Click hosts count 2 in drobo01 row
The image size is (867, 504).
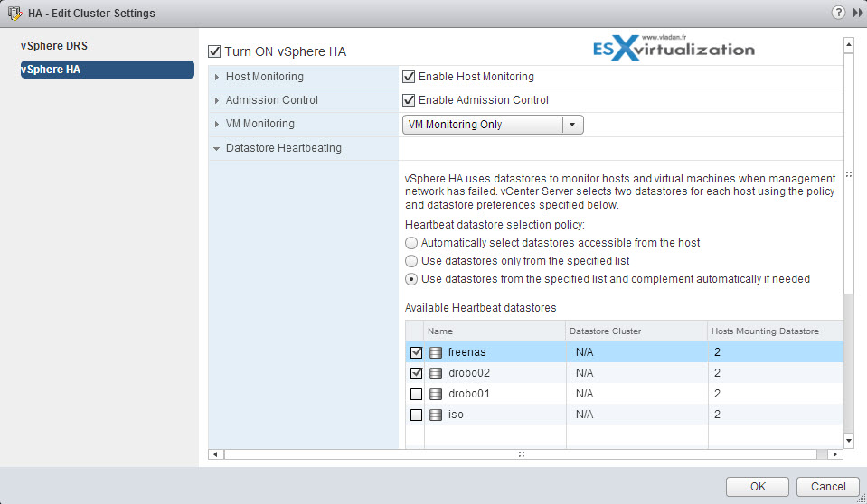point(717,394)
